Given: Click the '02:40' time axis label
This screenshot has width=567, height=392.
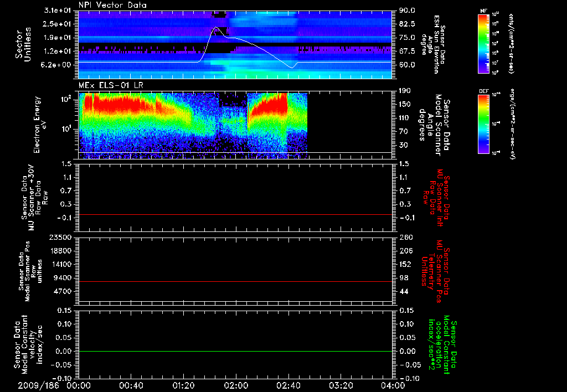Looking at the screenshot, I should (x=288, y=386).
